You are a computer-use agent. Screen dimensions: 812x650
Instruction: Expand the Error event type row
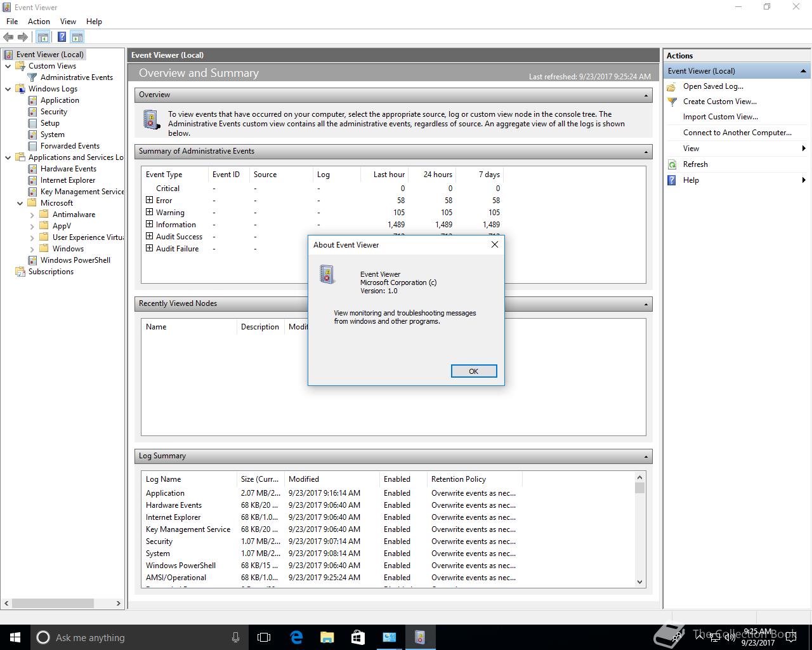click(150, 200)
